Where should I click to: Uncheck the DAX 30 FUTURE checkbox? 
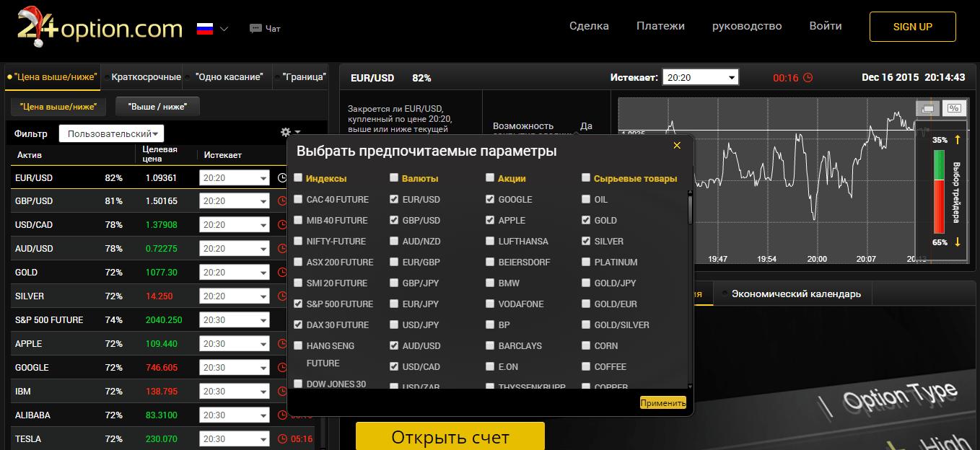pos(298,325)
